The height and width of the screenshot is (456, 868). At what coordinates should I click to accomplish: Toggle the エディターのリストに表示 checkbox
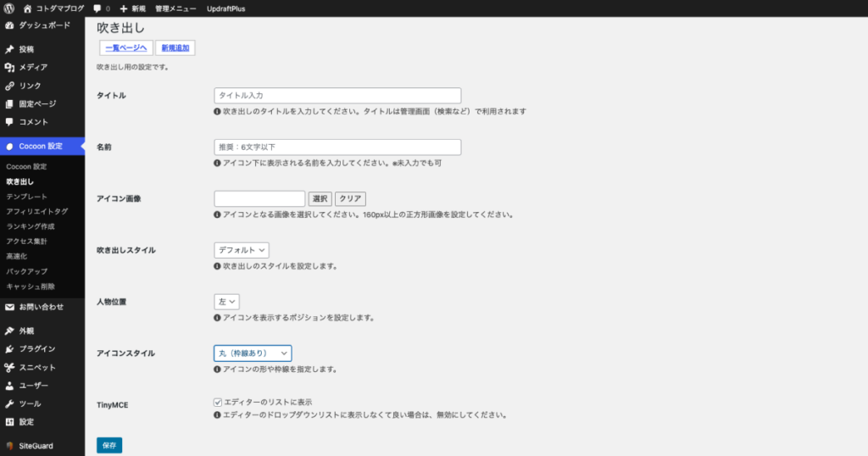[218, 402]
